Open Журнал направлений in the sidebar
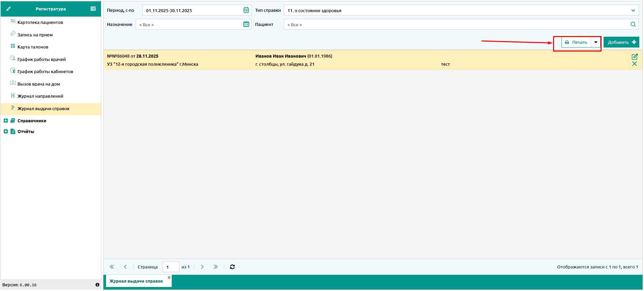This screenshot has height=291, width=644. [40, 96]
